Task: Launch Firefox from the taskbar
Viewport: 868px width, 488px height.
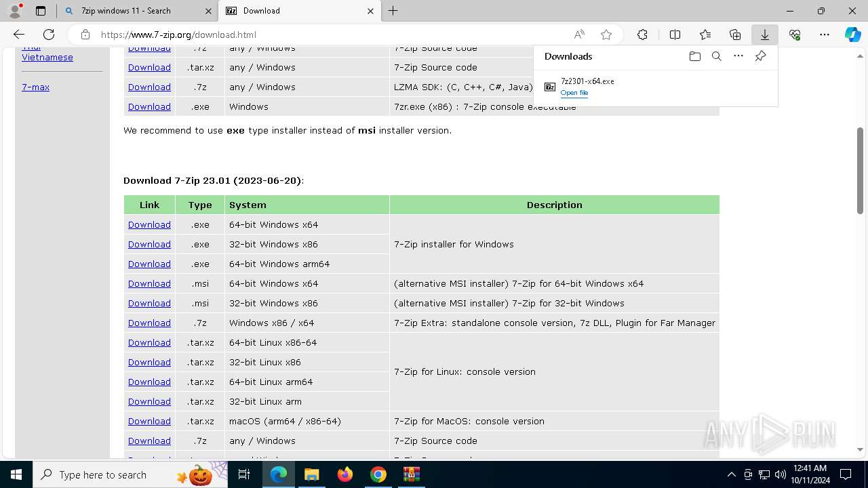Action: [345, 474]
